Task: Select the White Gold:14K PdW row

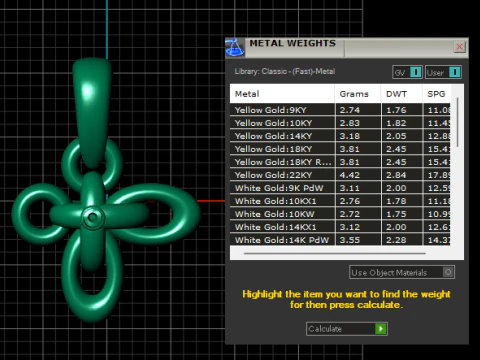Action: pos(340,240)
